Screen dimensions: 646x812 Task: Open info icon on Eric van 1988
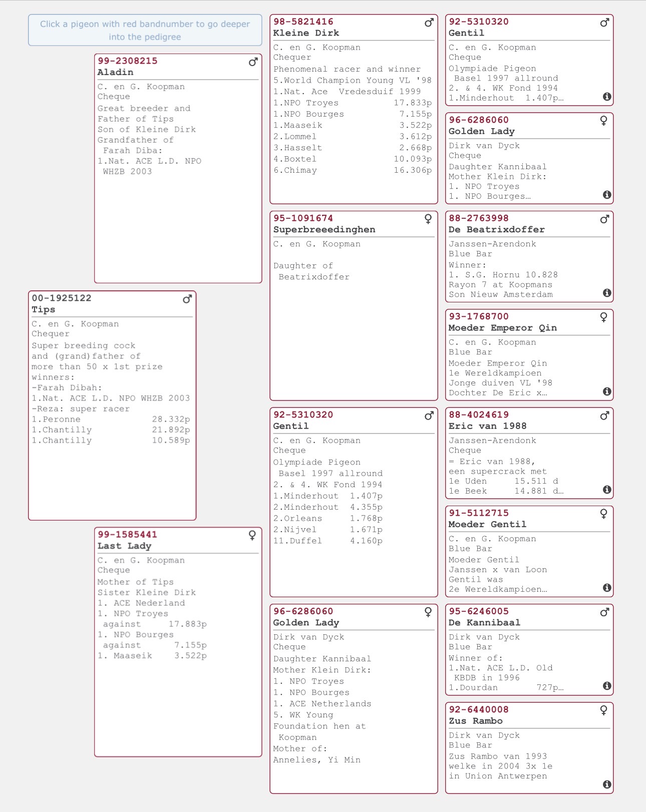(x=607, y=490)
